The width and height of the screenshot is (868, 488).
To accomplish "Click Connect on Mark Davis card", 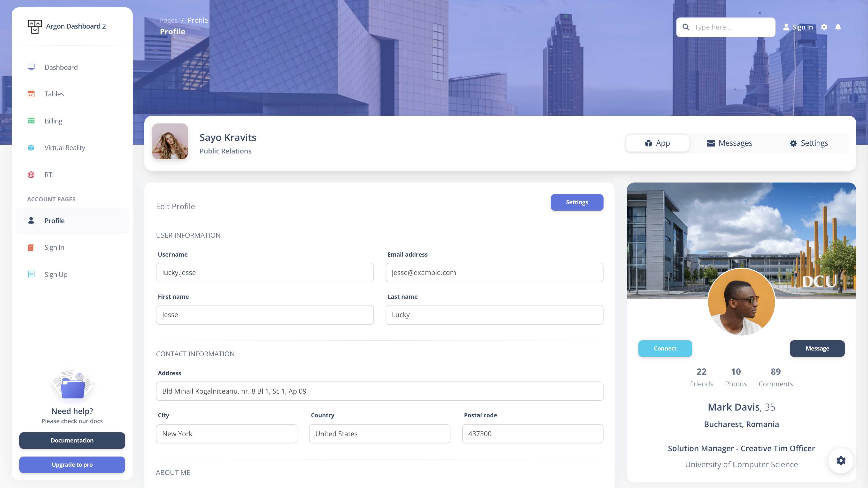I will click(665, 348).
